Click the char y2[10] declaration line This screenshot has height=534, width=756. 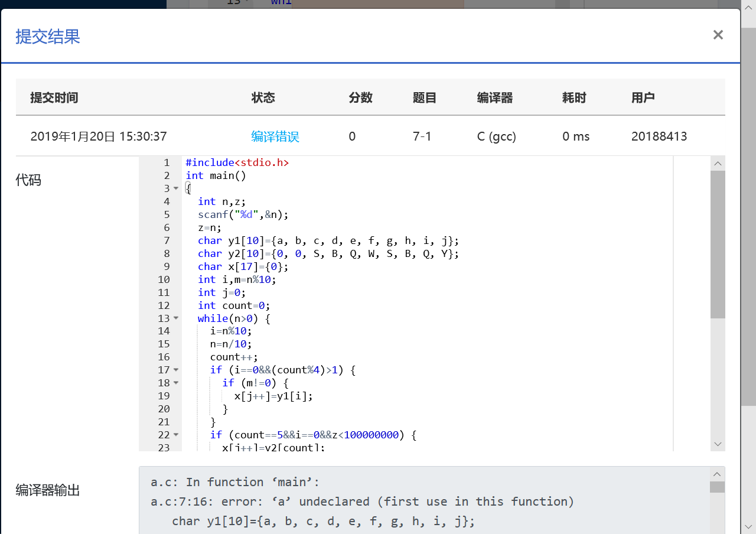point(328,253)
